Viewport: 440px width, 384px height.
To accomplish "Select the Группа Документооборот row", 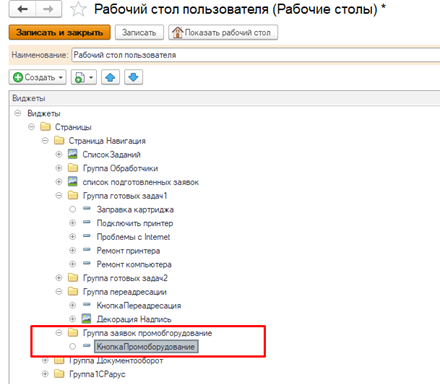I will [x=116, y=361].
